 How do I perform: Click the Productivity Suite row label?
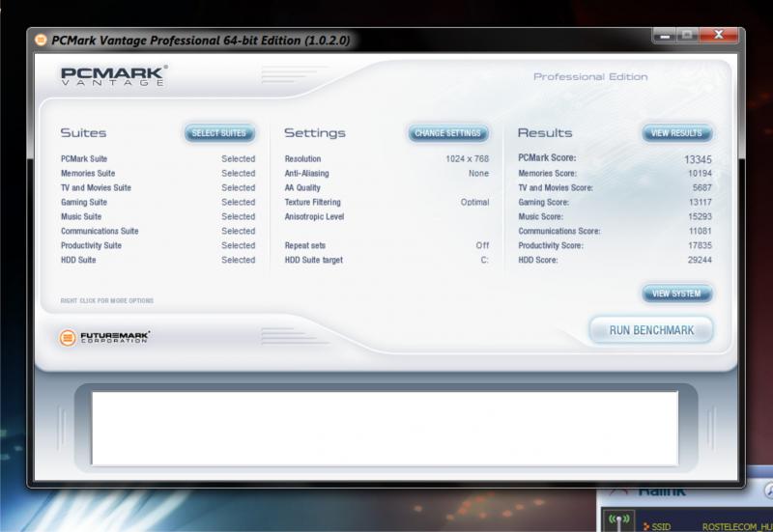[x=91, y=245]
